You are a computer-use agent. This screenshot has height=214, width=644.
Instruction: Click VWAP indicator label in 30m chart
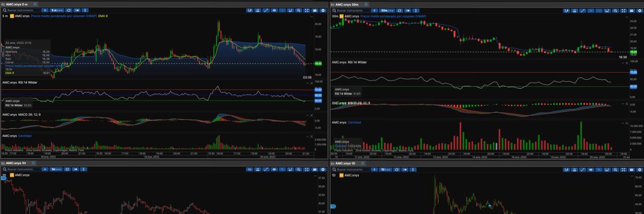(x=393, y=16)
